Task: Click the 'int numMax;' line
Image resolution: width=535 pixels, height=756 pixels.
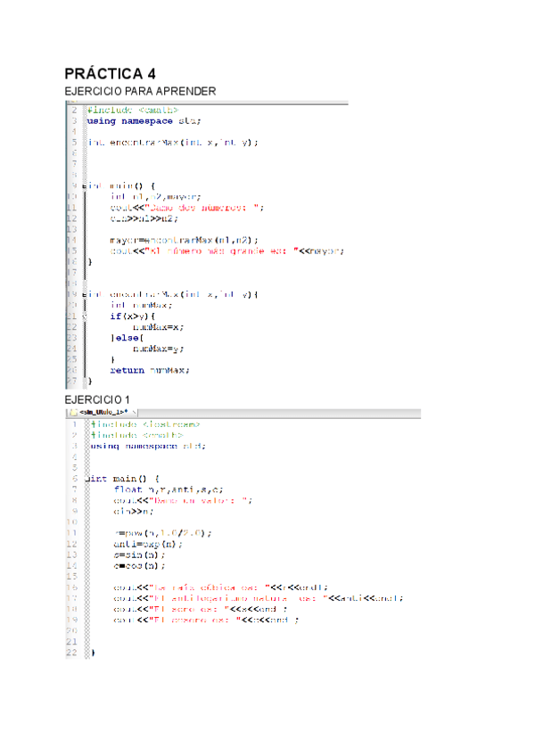Action: pos(141,305)
